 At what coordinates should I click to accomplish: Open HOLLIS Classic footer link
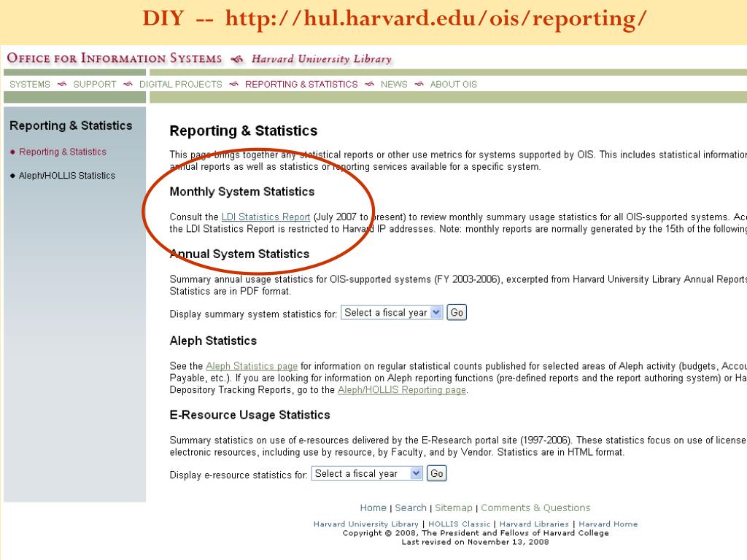pos(460,524)
